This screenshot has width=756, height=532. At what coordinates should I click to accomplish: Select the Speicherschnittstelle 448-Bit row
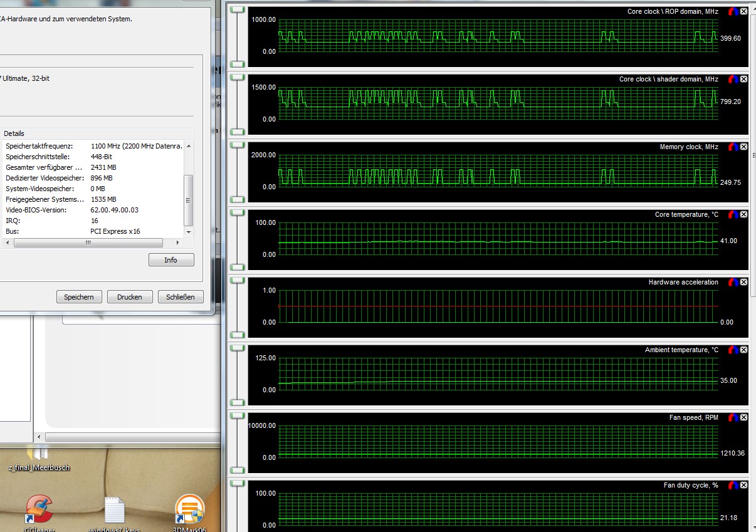tap(92, 157)
